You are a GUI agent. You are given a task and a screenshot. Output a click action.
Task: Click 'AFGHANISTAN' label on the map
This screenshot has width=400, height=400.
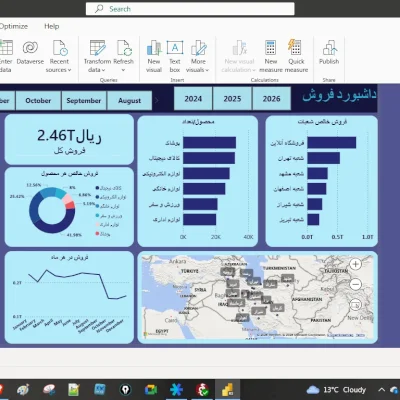tap(307, 299)
